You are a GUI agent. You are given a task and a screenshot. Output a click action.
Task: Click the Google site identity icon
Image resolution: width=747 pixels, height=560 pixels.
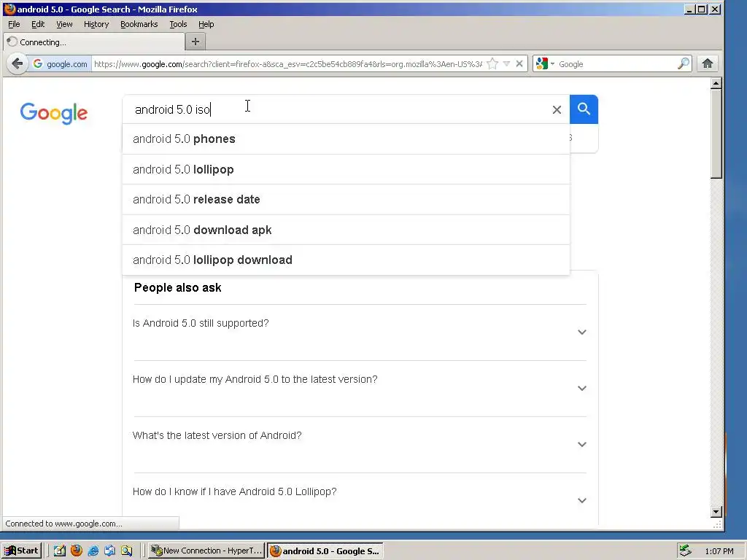tap(38, 64)
